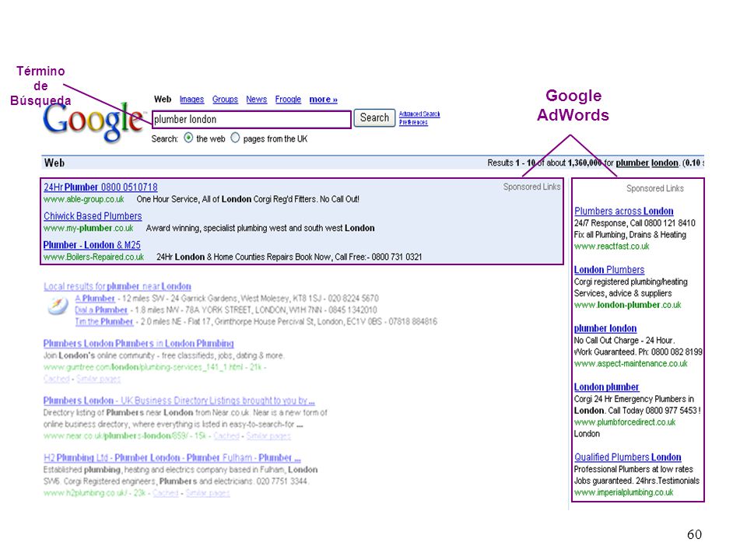Open 'Local results for plumber near London'
The width and height of the screenshot is (747, 560).
[117, 286]
